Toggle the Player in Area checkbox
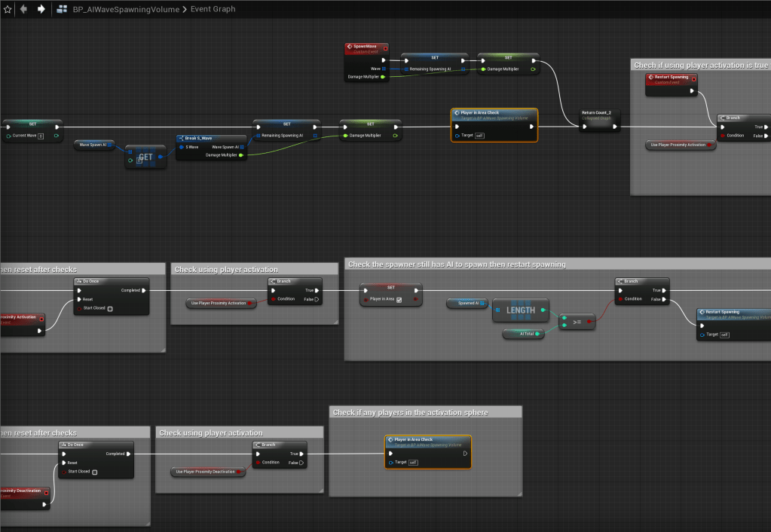The image size is (771, 532). point(399,300)
